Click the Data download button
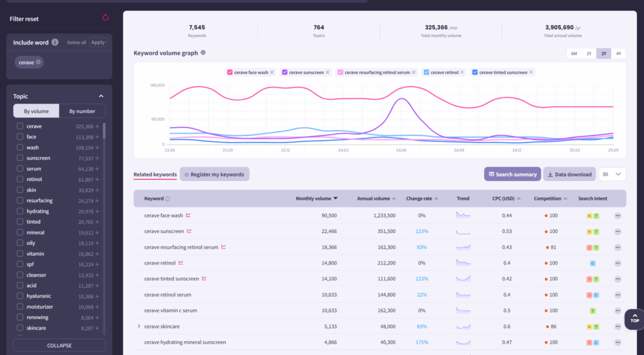 569,174
